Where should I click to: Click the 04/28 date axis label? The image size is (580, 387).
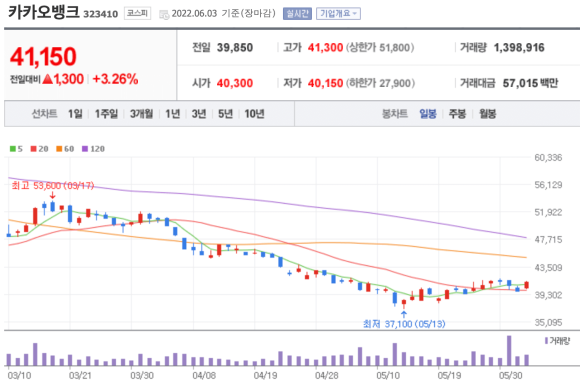tap(327, 376)
